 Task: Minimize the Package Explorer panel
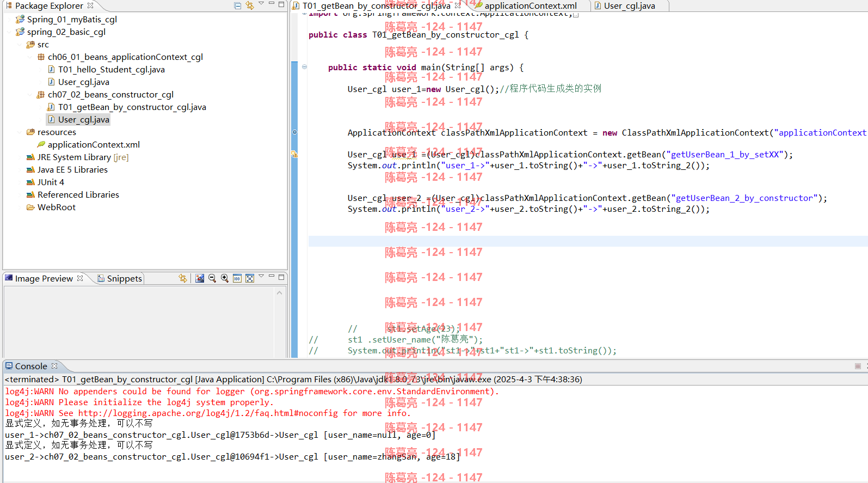click(x=272, y=4)
